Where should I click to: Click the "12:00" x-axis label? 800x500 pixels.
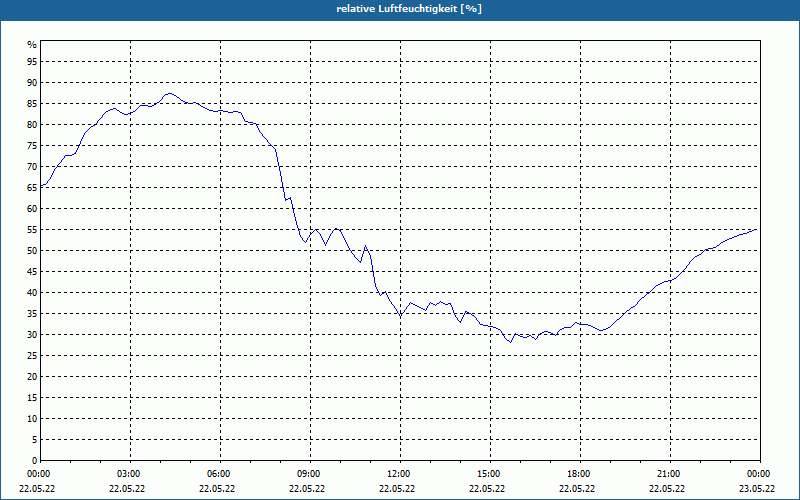[401, 474]
